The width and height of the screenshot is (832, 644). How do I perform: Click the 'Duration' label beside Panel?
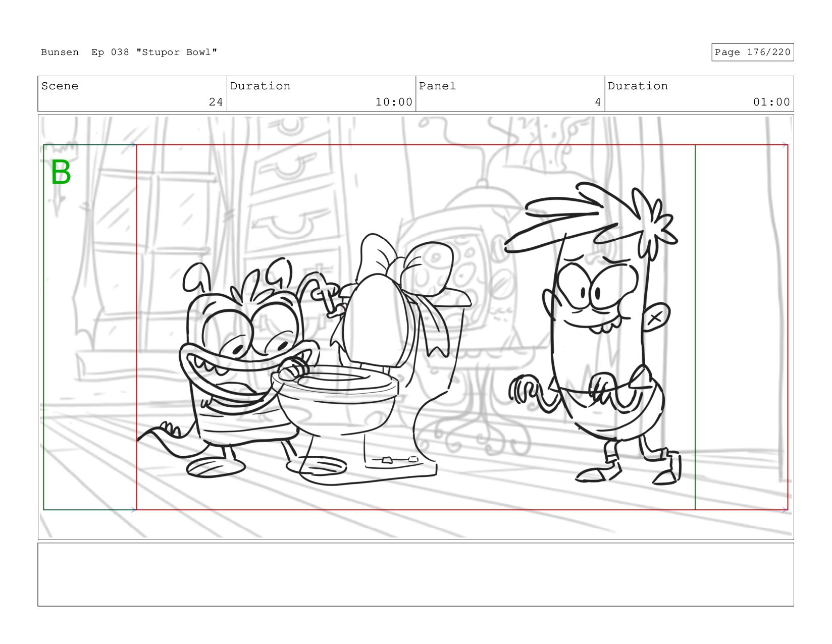coord(638,86)
